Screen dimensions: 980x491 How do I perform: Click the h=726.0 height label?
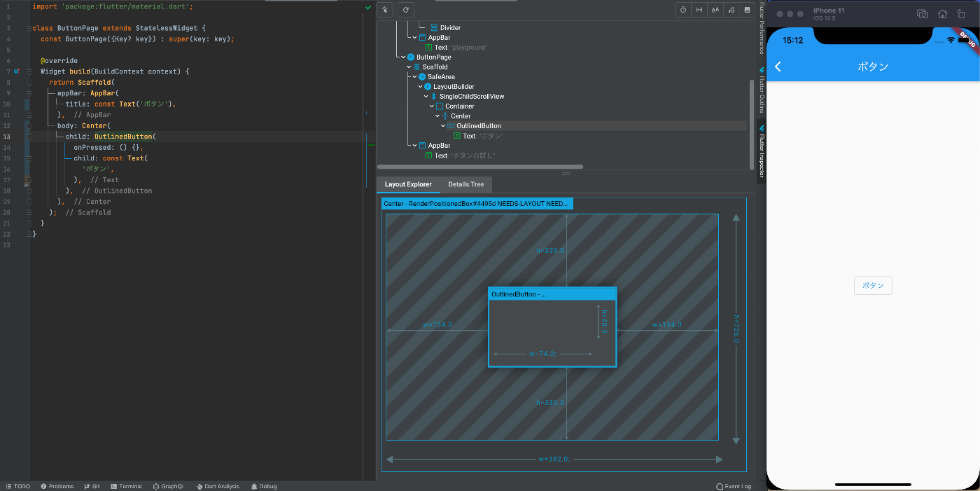pyautogui.click(x=736, y=328)
